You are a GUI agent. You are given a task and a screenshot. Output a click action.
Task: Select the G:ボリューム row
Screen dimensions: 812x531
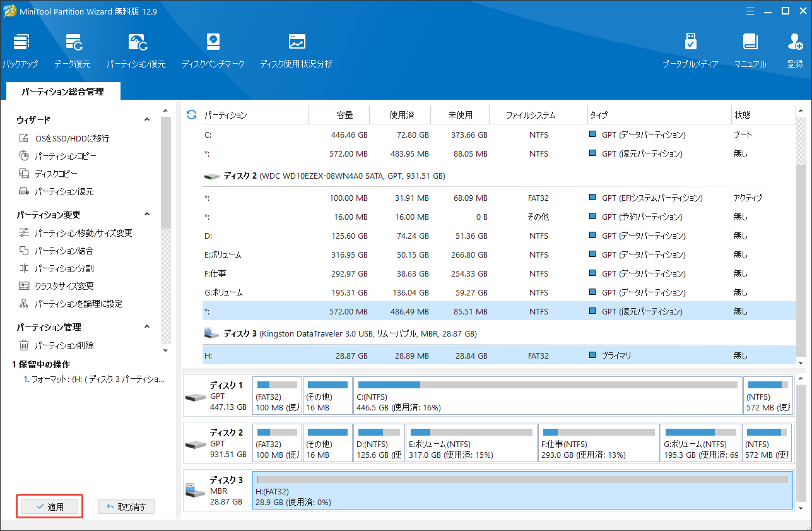coord(498,293)
